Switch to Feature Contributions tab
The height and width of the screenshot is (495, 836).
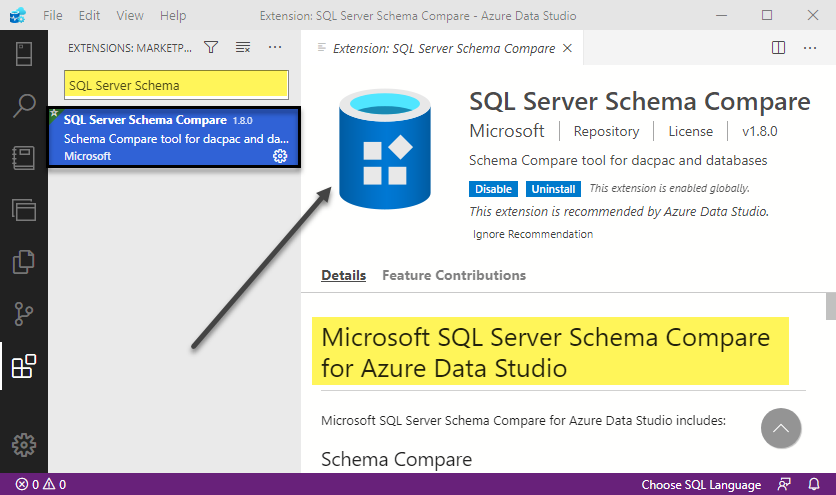coord(453,275)
